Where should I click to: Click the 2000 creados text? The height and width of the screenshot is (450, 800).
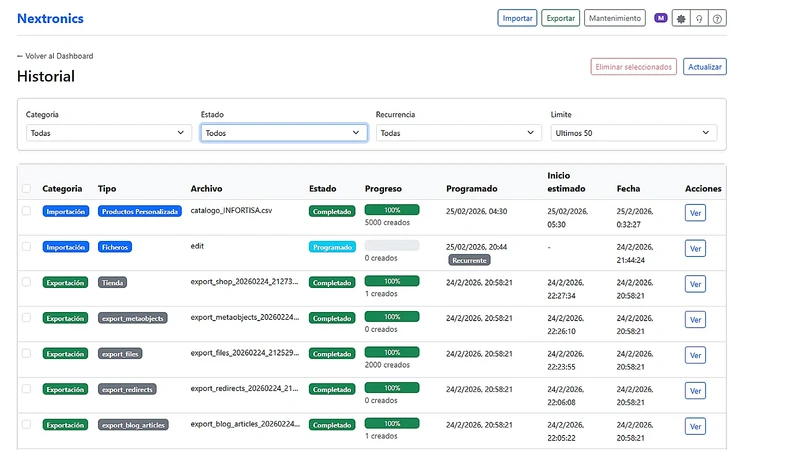(x=387, y=365)
